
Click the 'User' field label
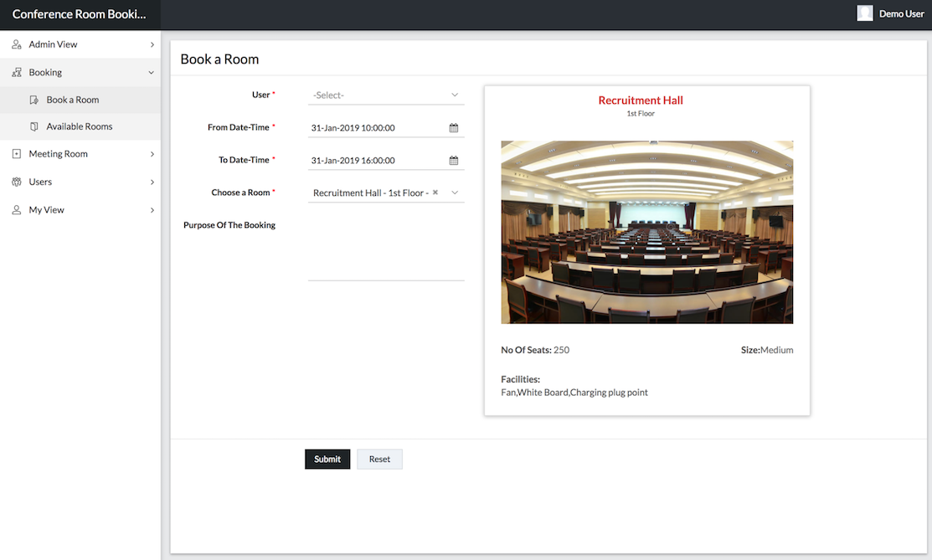261,95
